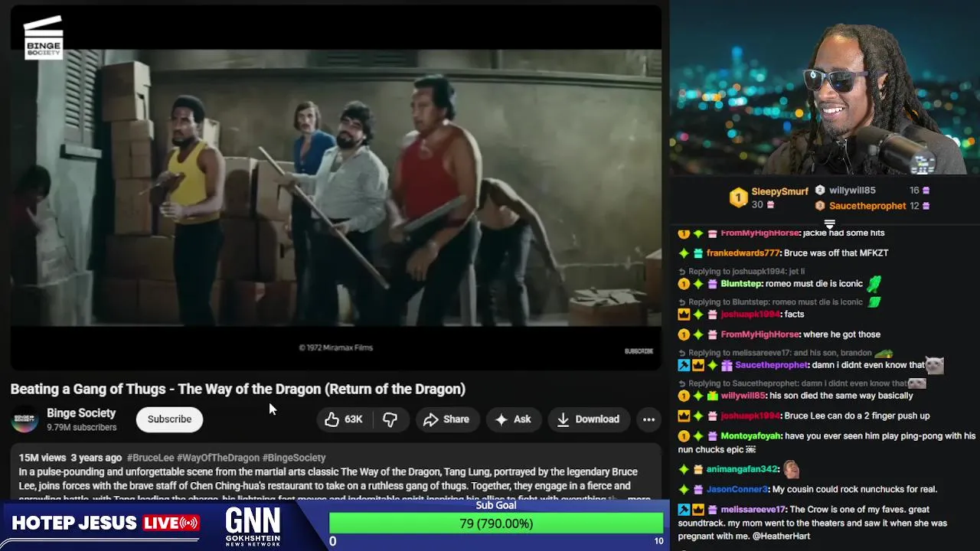This screenshot has height=551, width=980.
Task: Click the '© 1972 Miramax Films' caption
Action: pos(335,347)
